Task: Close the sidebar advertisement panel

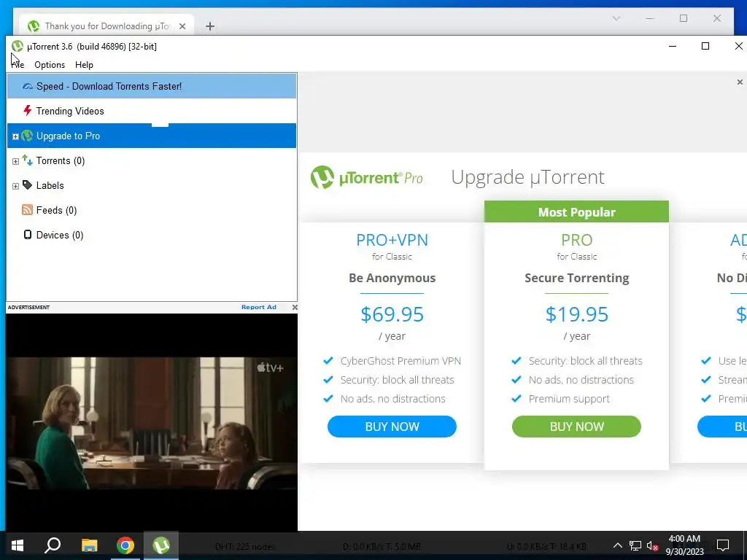Action: coord(295,307)
